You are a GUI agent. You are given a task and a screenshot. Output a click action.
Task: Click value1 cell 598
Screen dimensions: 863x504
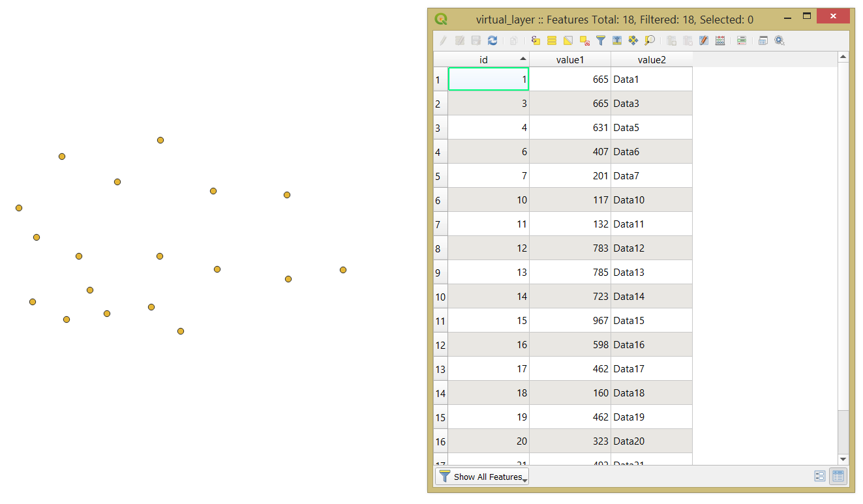tap(570, 345)
